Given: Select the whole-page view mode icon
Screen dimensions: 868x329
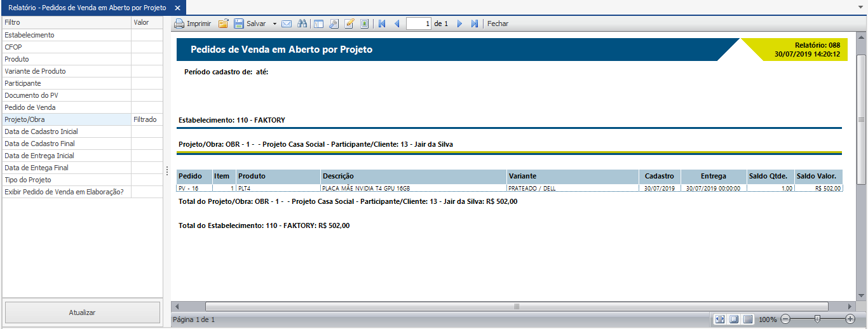Looking at the screenshot, I should [x=734, y=319].
